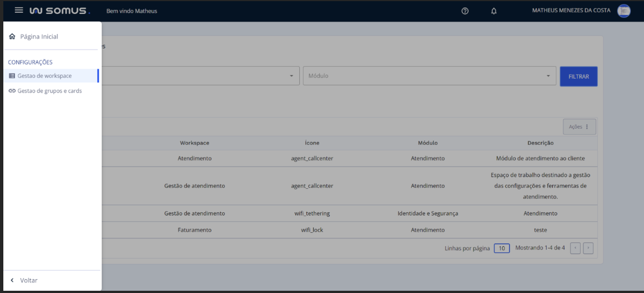
Task: Click Voltar at the sidebar bottom
Action: 29,280
